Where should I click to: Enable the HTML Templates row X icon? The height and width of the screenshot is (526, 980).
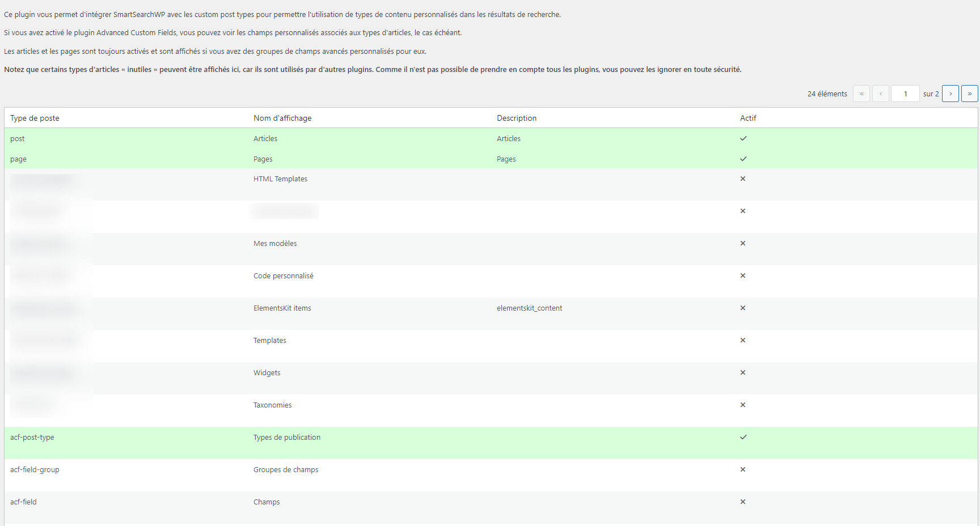(x=743, y=179)
